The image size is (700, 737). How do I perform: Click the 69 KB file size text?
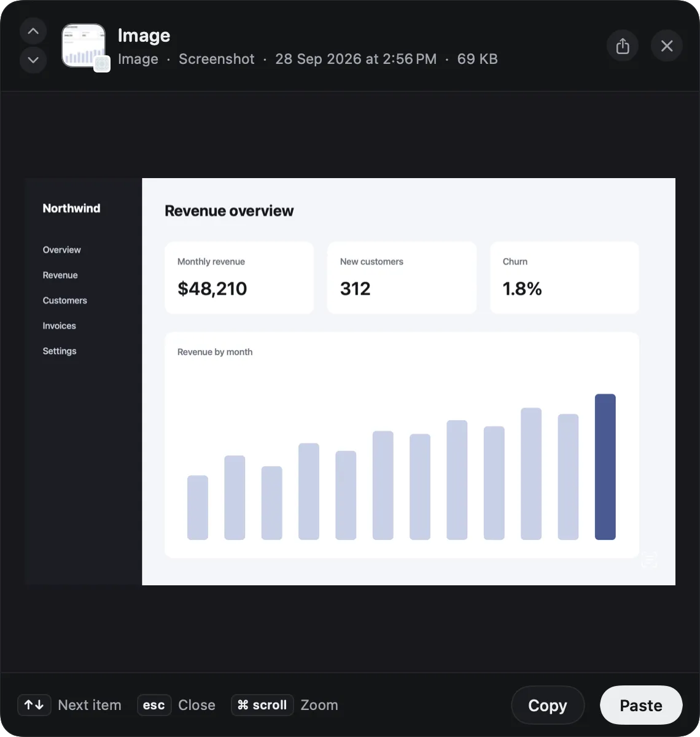tap(478, 59)
